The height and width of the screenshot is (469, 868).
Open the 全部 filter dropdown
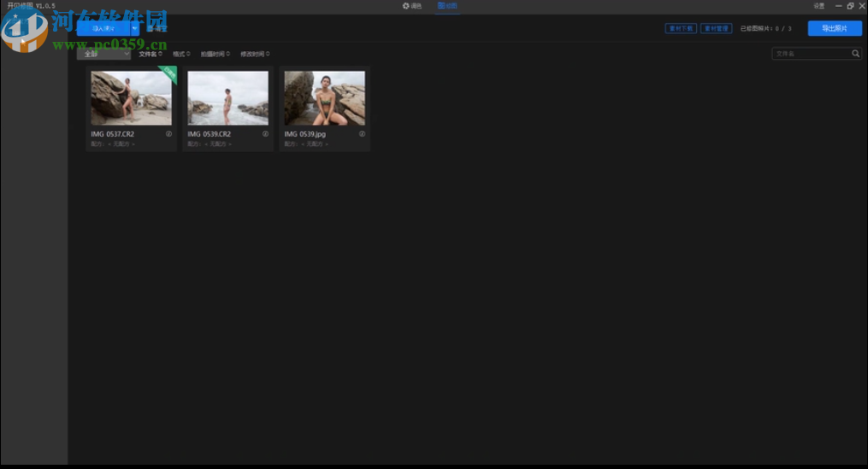pyautogui.click(x=103, y=54)
